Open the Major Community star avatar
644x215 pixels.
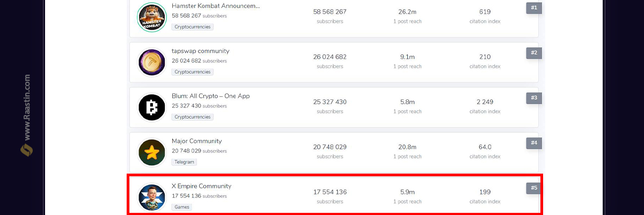click(x=152, y=153)
